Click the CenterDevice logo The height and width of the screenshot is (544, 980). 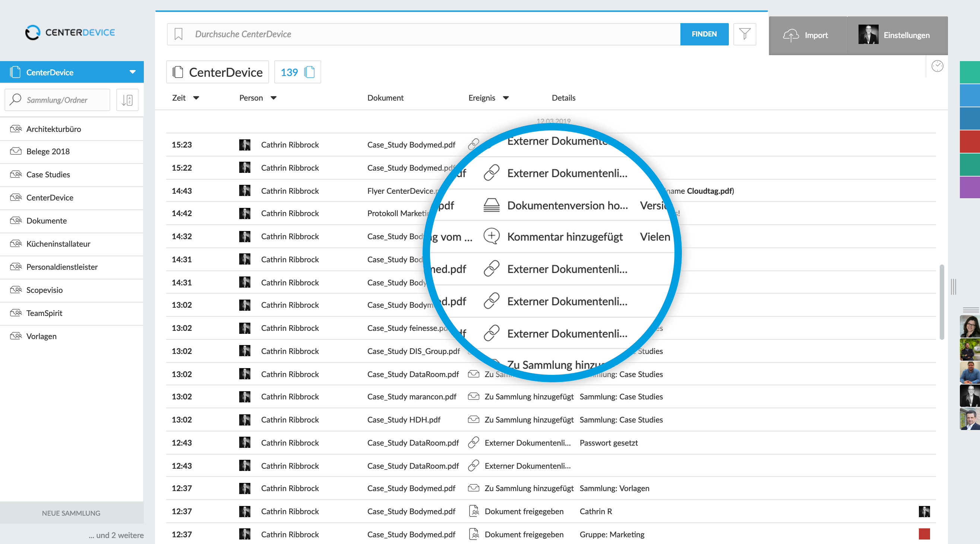pyautogui.click(x=70, y=32)
